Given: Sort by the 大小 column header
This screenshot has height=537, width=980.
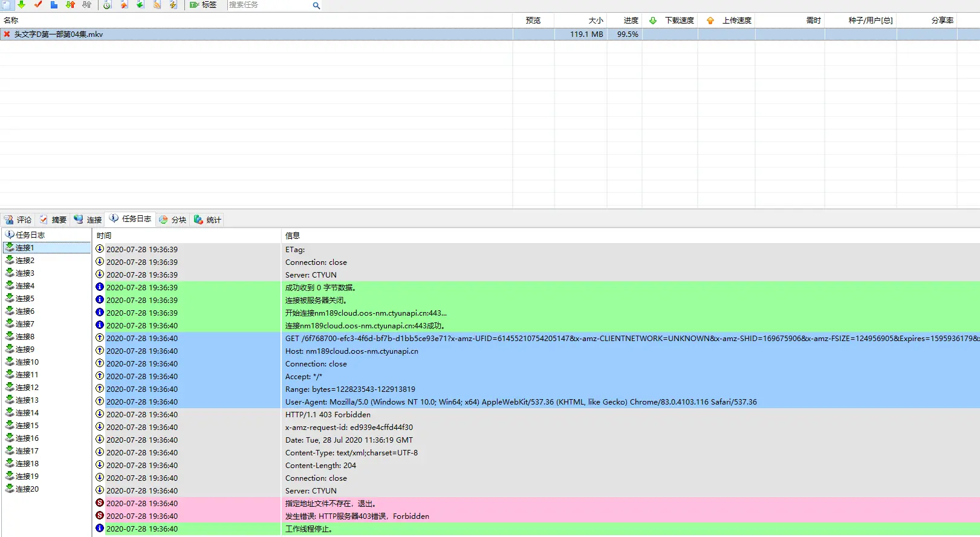Looking at the screenshot, I should tap(580, 20).
